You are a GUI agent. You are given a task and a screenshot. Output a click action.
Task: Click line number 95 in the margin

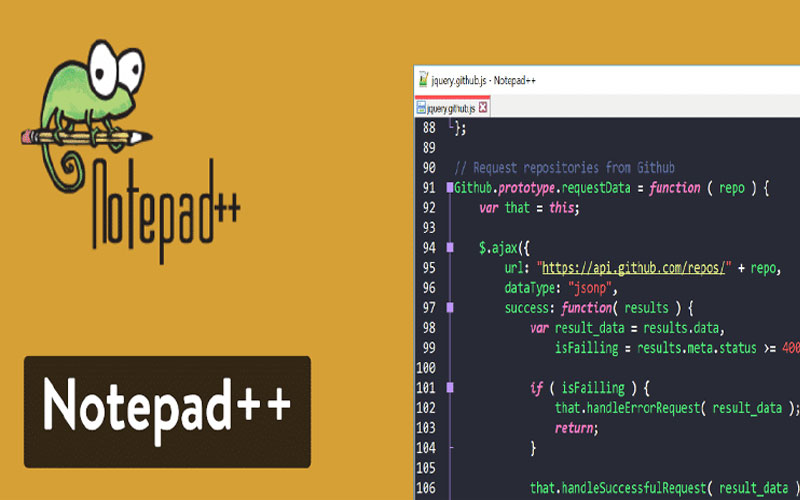click(x=429, y=268)
